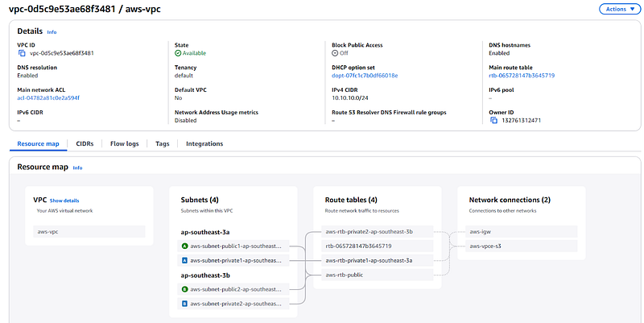The width and height of the screenshot is (644, 323).
Task: Select subnet aws-subnet-private1-ap-southeast
Action: point(233,260)
